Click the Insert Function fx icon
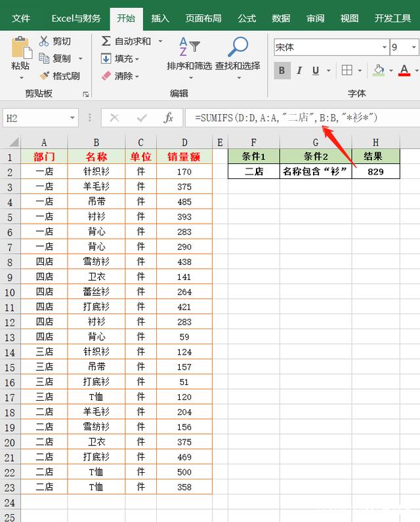The width and height of the screenshot is (420, 522). 169,118
